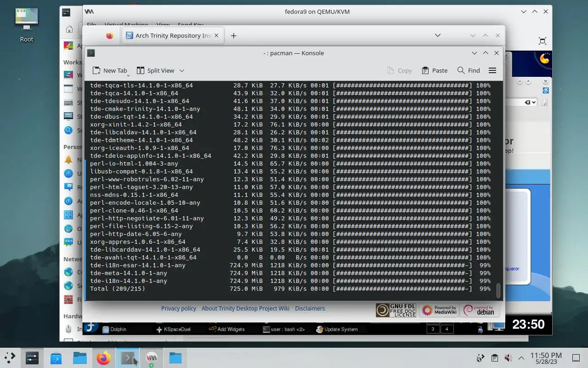The image size is (588, 368).
Task: Click the virt-manager logo in titlebar
Action: click(x=89, y=11)
